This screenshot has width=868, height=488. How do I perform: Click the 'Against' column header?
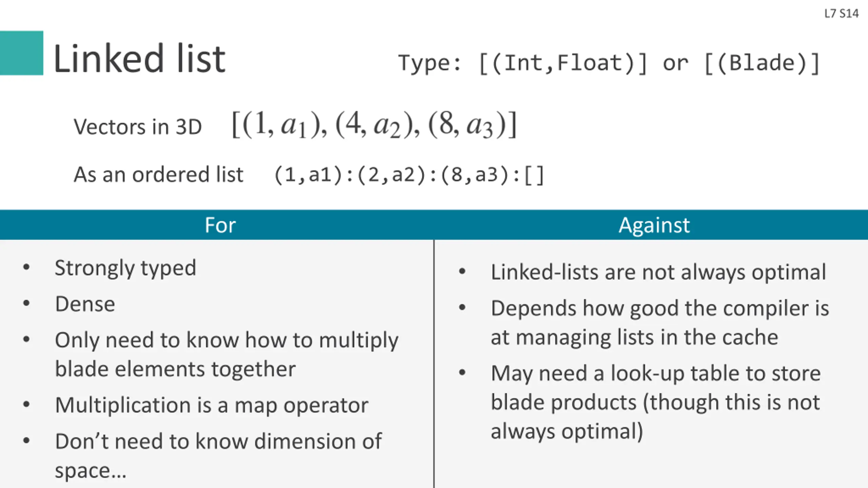654,225
